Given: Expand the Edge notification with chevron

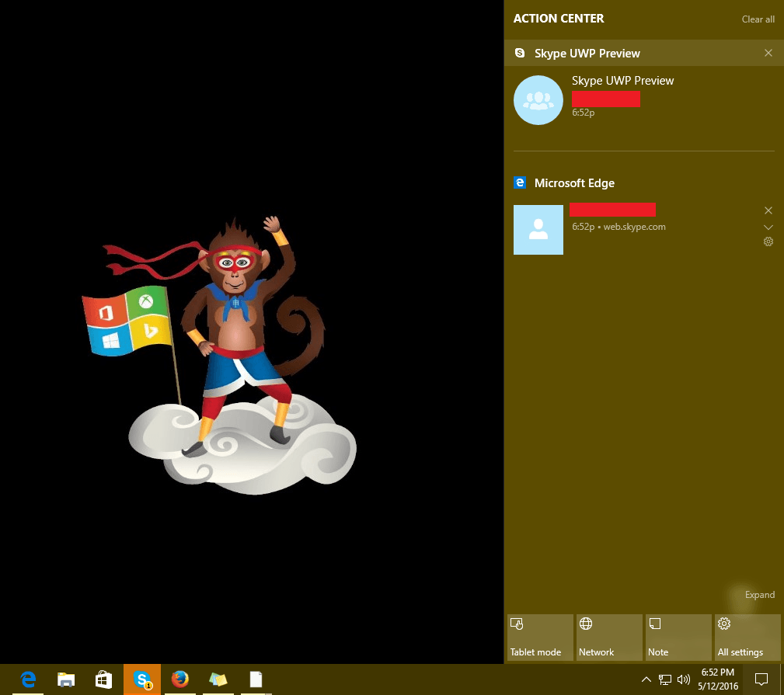Looking at the screenshot, I should [x=768, y=228].
